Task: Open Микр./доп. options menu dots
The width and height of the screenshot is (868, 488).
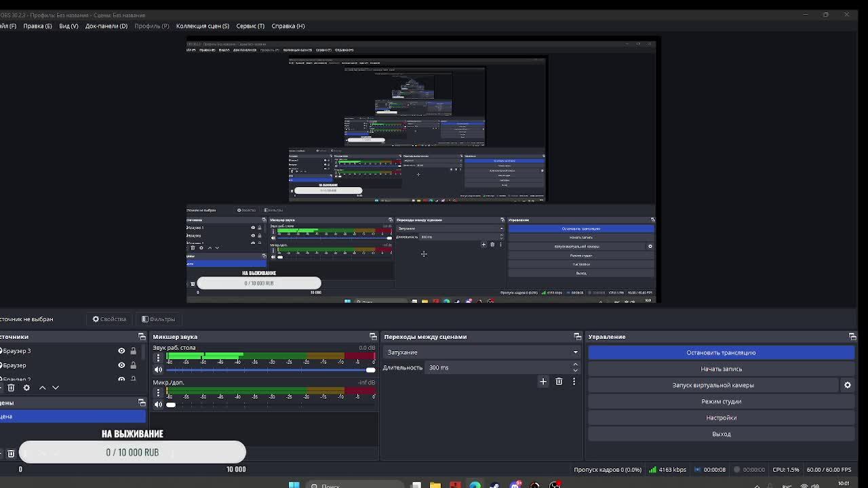Action: click(158, 392)
